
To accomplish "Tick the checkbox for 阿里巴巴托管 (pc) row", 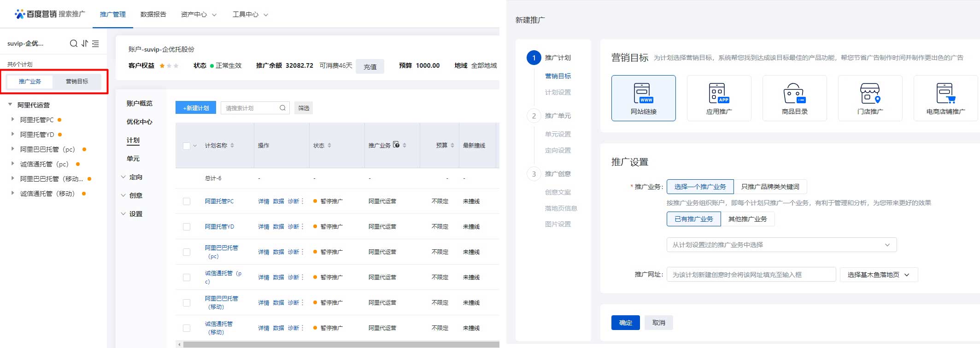I will tap(187, 252).
